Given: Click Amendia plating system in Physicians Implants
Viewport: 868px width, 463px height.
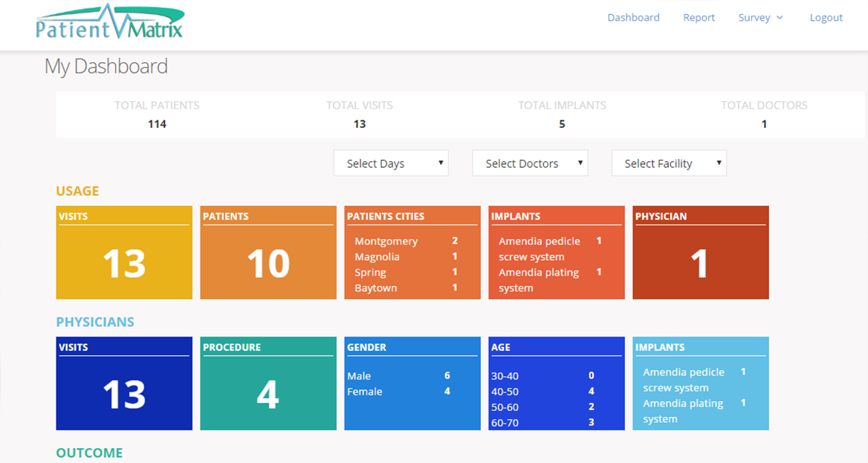Looking at the screenshot, I should coord(682,411).
